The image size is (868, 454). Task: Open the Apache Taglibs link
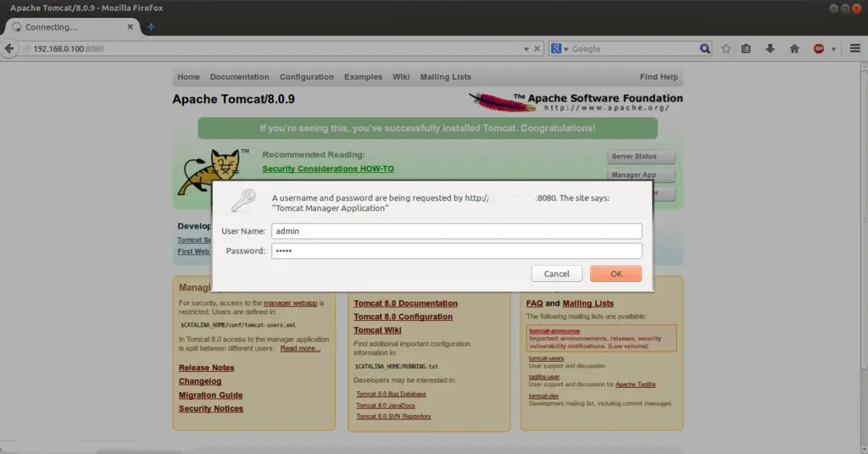click(x=636, y=385)
